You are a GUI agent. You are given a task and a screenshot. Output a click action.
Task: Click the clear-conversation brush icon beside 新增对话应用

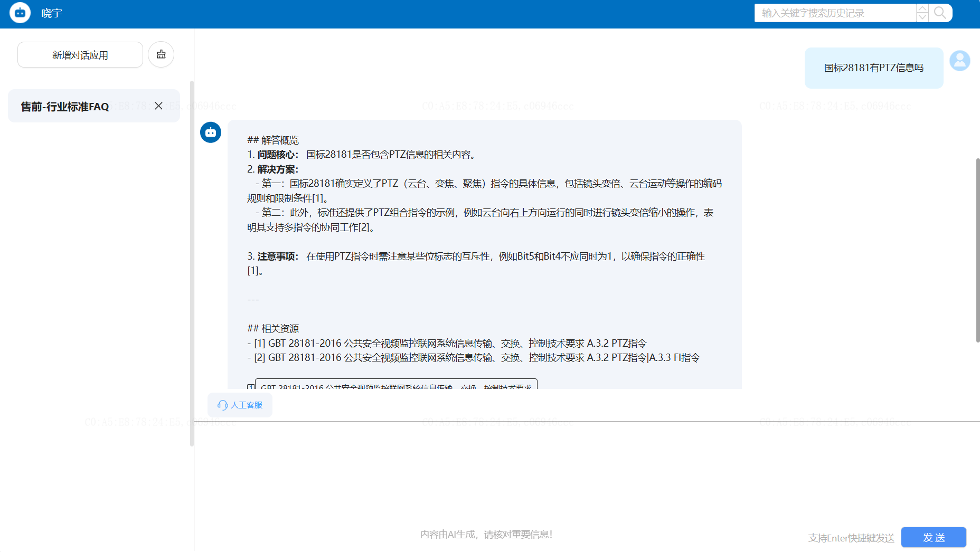pyautogui.click(x=161, y=54)
